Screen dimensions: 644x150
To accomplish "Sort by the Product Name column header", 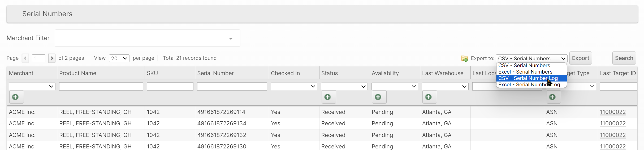I will [78, 73].
